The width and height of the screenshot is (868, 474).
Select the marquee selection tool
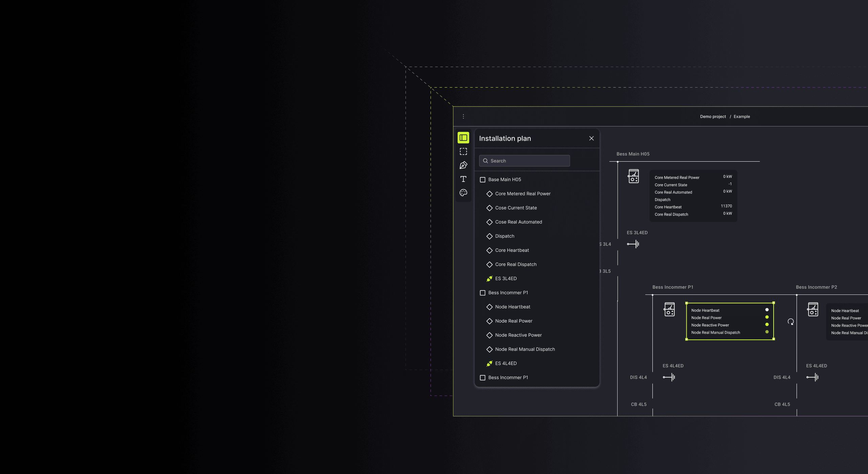(x=463, y=151)
